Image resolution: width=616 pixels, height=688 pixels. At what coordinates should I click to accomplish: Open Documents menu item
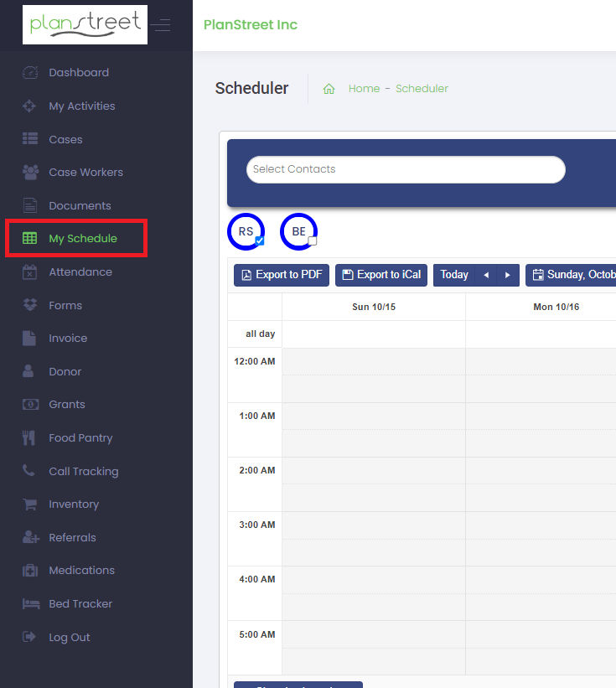coord(80,205)
